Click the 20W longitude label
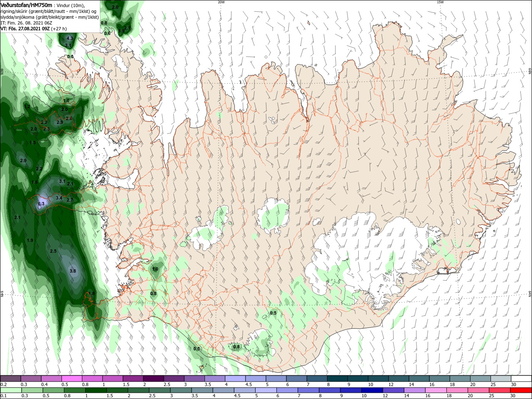Screen dimensions: 532x399 click(x=221, y=2)
